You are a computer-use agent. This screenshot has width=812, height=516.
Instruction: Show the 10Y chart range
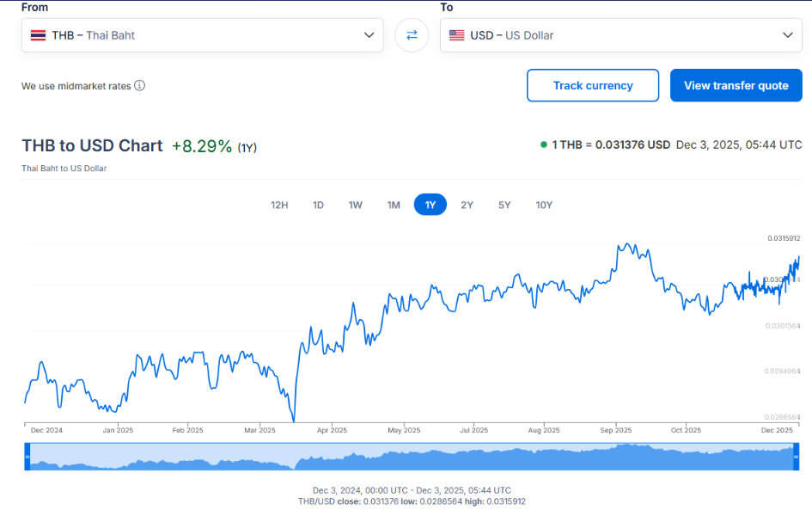544,205
